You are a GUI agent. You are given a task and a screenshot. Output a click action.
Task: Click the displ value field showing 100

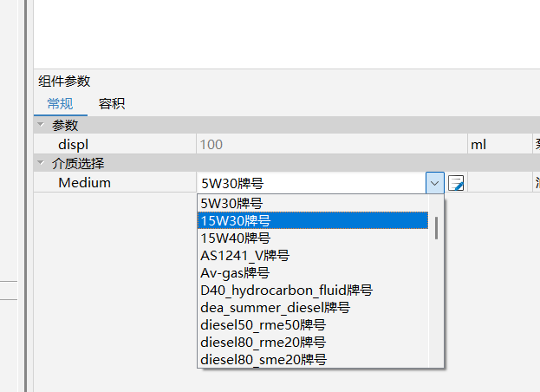tap(332, 144)
